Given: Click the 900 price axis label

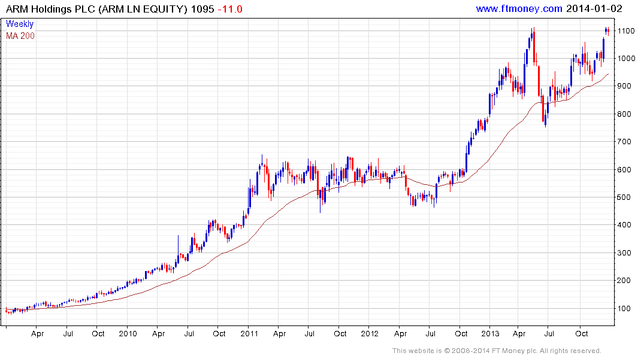Looking at the screenshot, I should pos(624,86).
